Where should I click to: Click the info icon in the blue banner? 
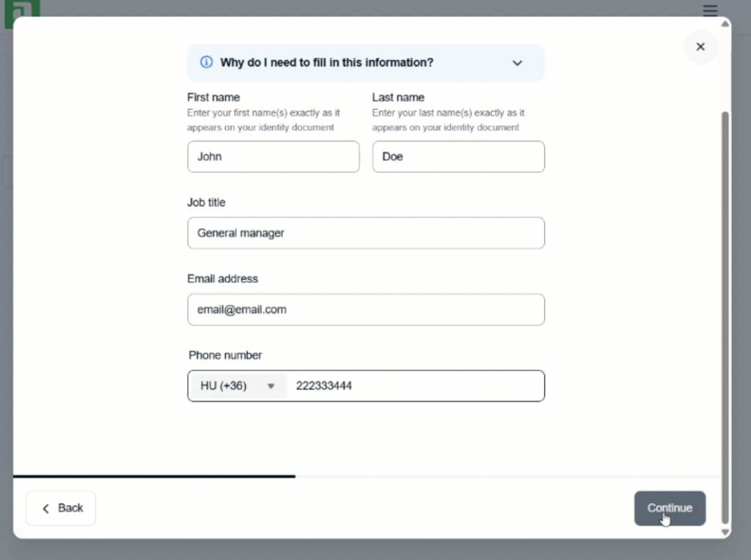pos(207,62)
